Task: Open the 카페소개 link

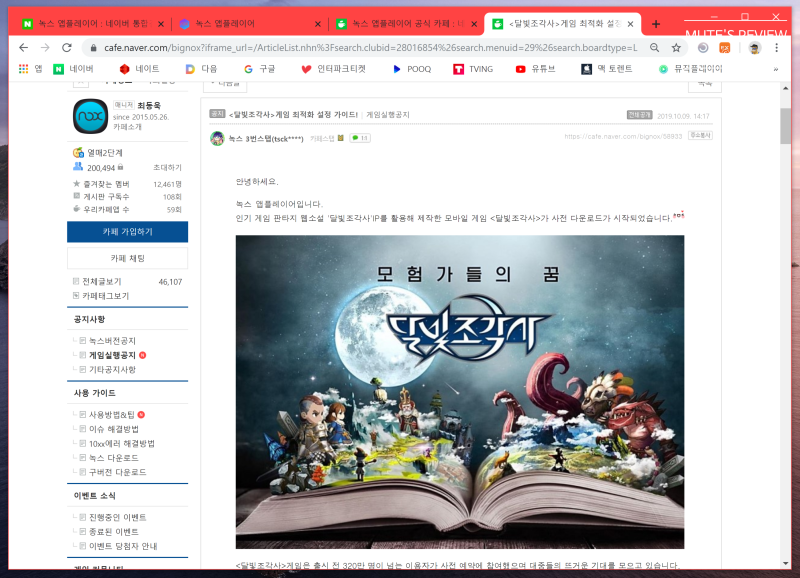Action: click(127, 127)
